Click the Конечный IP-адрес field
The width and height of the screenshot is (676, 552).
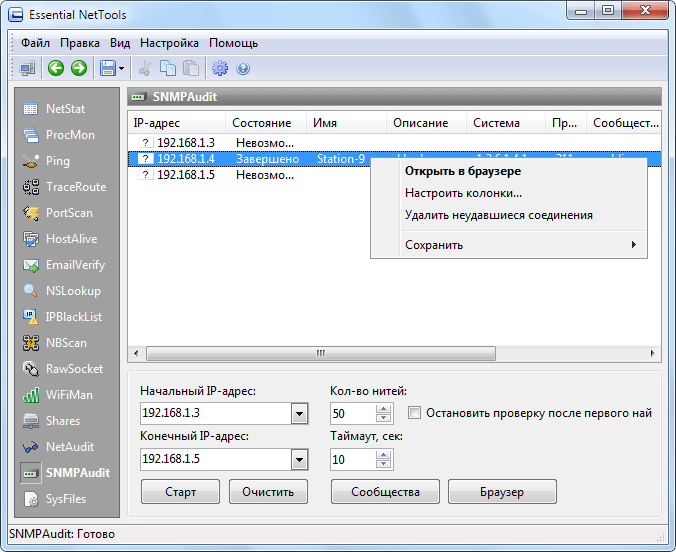pos(216,459)
